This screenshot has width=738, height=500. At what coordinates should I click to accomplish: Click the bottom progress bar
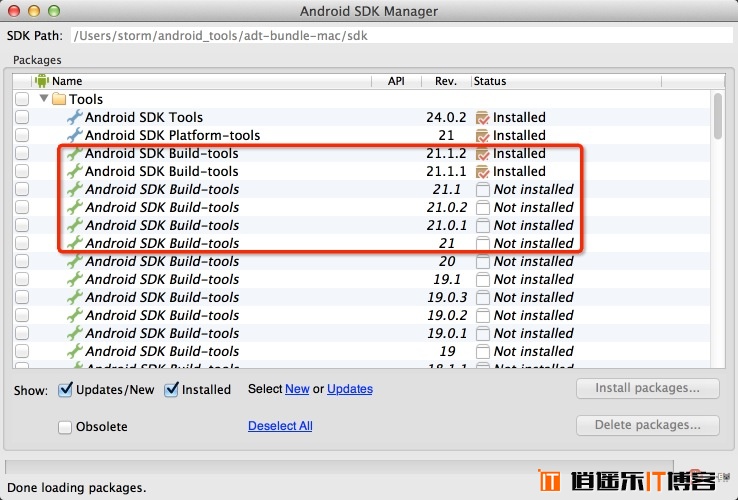(339, 467)
